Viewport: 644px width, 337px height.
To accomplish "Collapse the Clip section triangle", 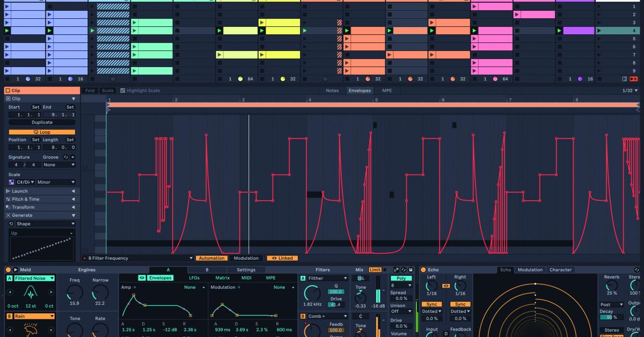I will pyautogui.click(x=74, y=99).
